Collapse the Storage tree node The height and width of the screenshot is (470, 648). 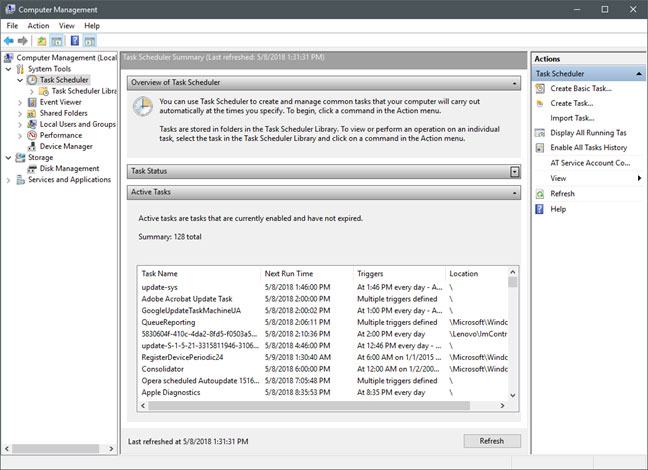[x=8, y=157]
